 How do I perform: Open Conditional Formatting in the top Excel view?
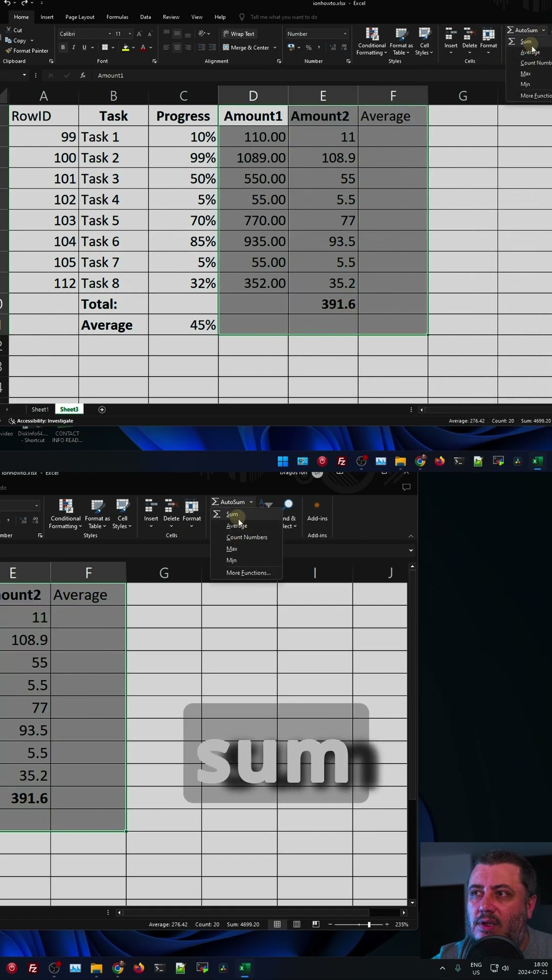[372, 41]
